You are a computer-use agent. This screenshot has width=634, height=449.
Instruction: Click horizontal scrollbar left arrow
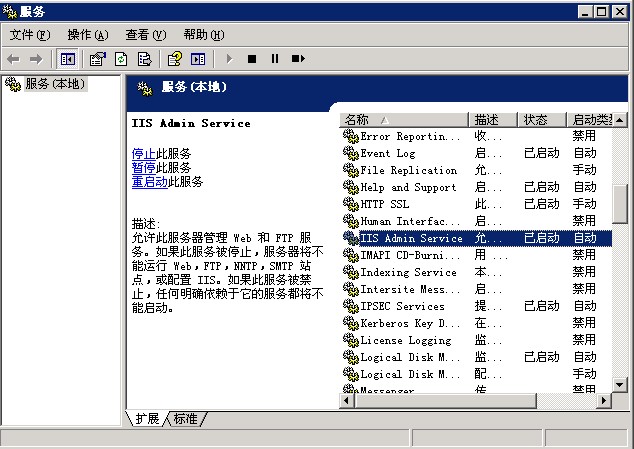pos(347,400)
